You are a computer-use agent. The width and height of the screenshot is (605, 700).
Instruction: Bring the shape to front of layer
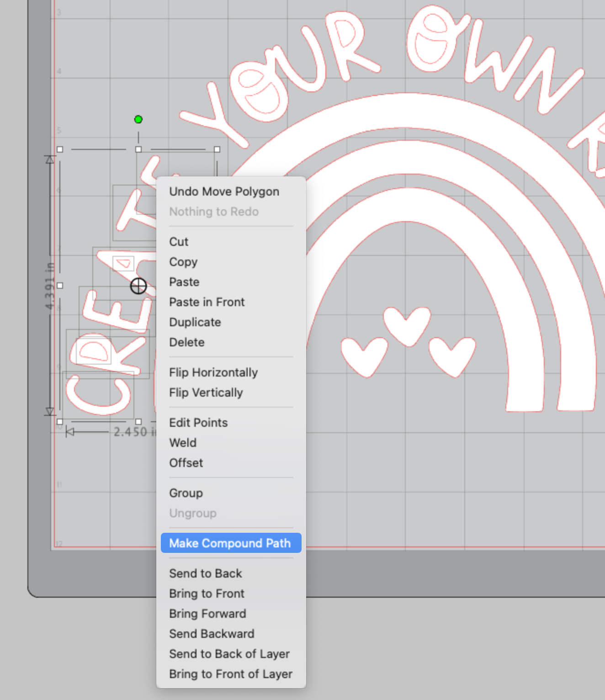pyautogui.click(x=231, y=674)
